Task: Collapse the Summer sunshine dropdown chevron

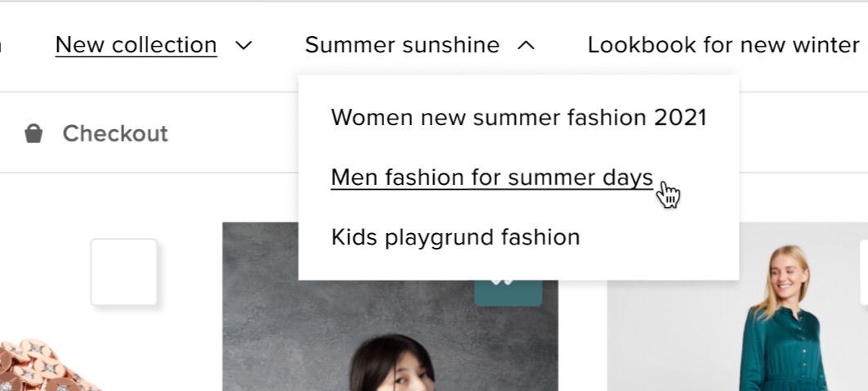Action: 526,46
